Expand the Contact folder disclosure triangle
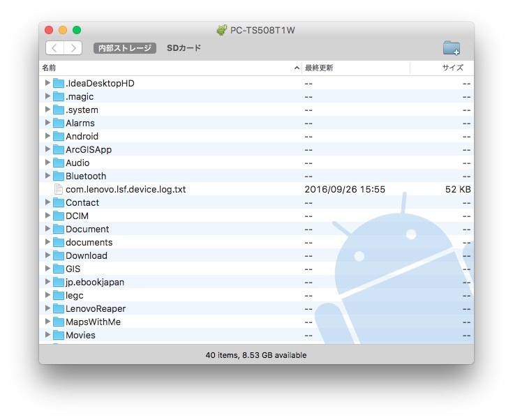513x420 pixels. (x=47, y=202)
